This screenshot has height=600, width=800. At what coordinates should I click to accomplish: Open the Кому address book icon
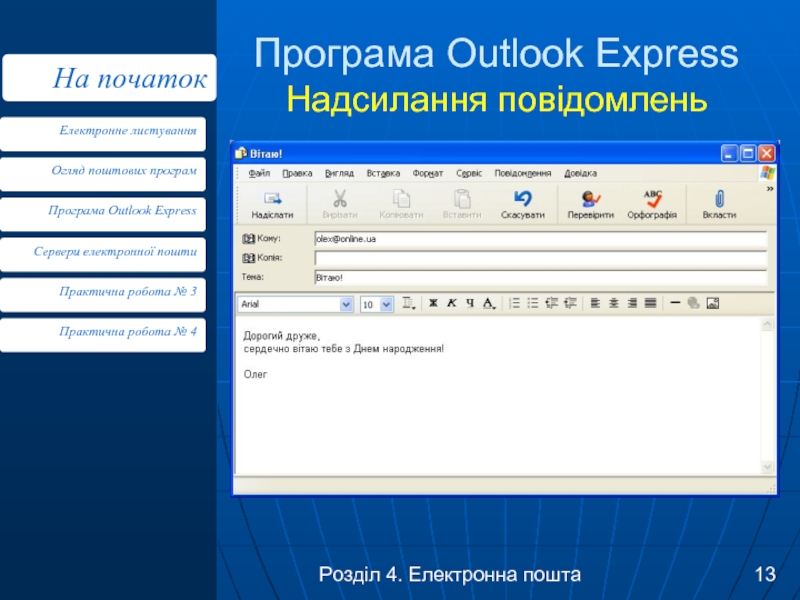[248, 238]
